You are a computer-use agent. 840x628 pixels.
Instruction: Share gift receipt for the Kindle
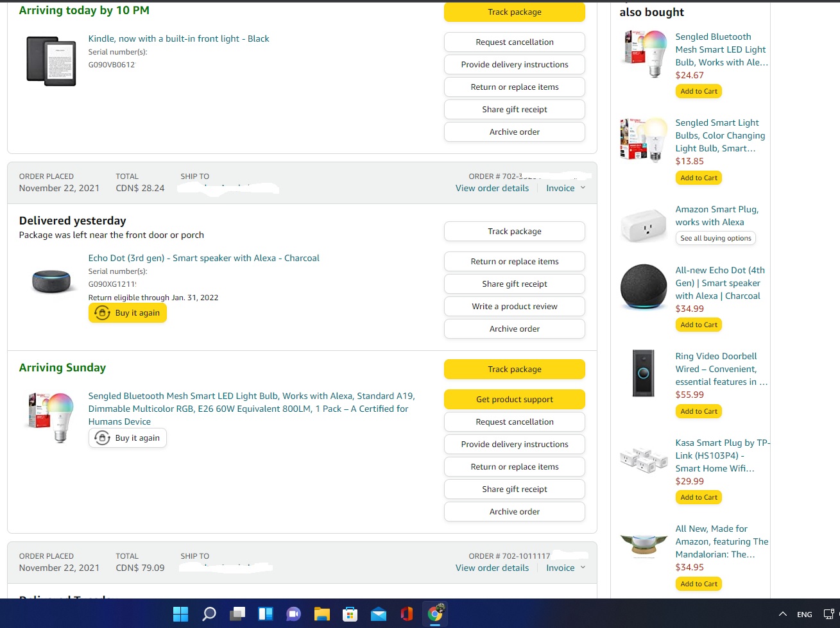(x=515, y=109)
